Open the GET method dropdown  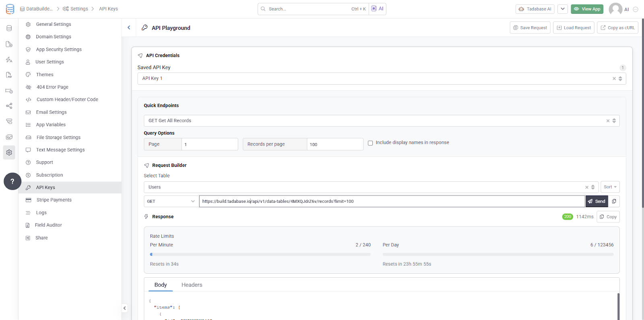pos(171,202)
